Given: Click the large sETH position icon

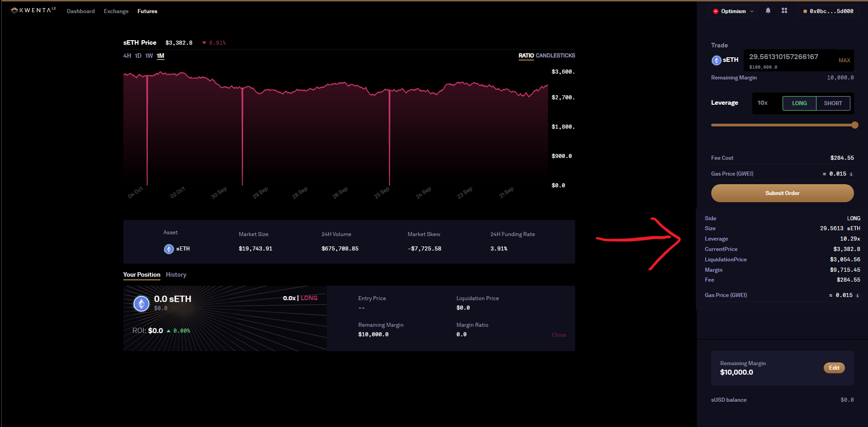Looking at the screenshot, I should [x=141, y=303].
